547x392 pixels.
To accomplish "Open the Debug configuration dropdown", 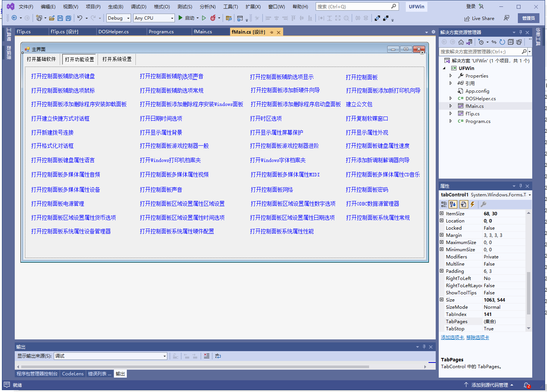I will coord(118,18).
